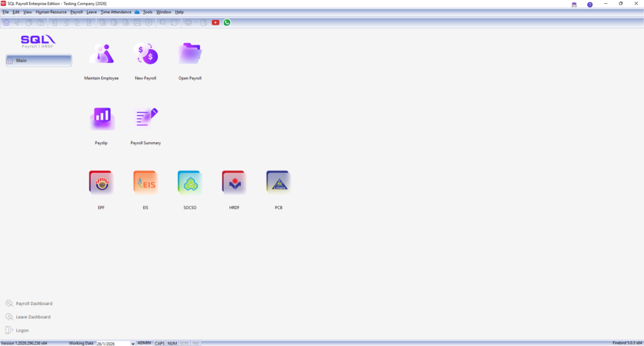Viewport: 644px width, 346px height.
Task: Click the New Payroll icon
Action: pos(145,55)
